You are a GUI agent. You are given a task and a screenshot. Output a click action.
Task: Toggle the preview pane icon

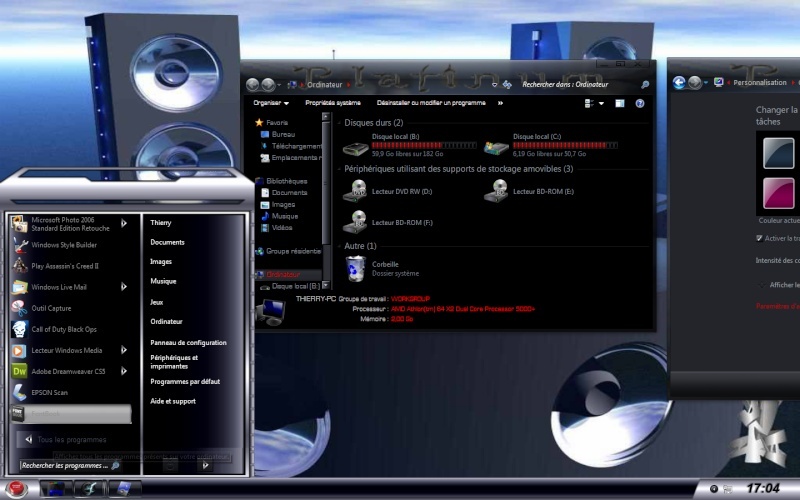pos(619,104)
